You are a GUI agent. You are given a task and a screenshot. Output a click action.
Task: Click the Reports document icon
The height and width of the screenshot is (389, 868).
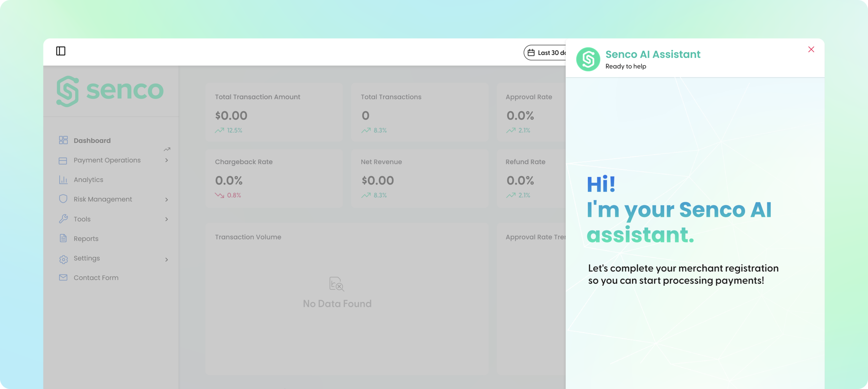coord(63,238)
